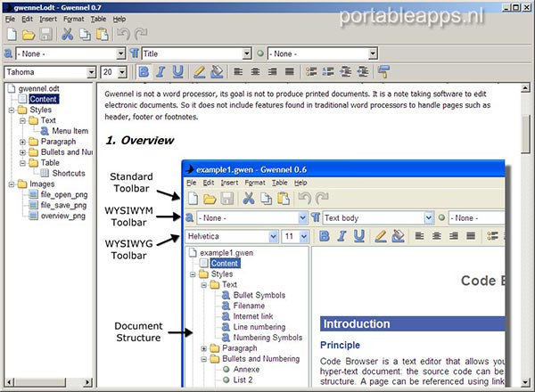535x392 pixels.
Task: Toggle bulleted list in the Tahoma toolbar row
Action: click(311, 72)
